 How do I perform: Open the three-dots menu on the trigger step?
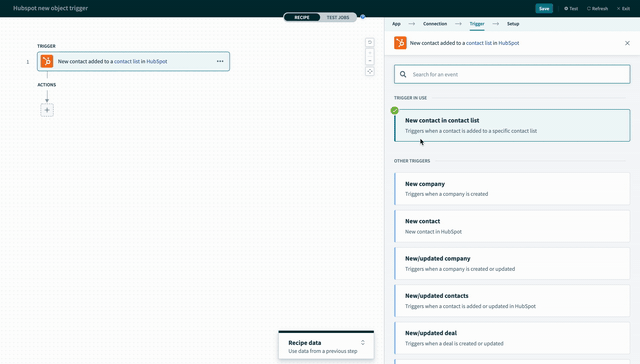220,61
